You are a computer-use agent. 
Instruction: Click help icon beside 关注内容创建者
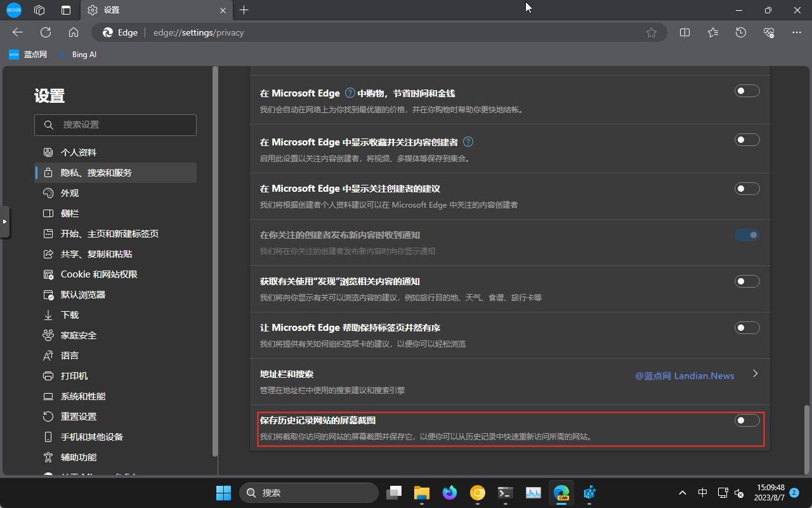[468, 142]
